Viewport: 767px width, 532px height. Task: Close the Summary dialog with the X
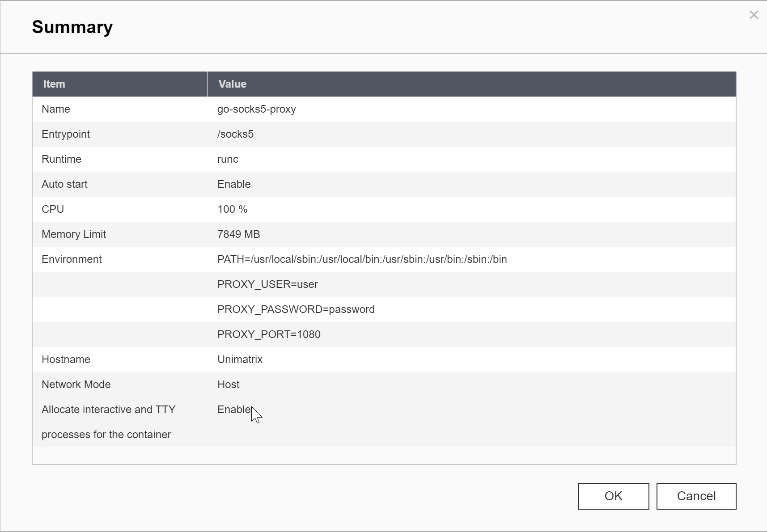[754, 15]
